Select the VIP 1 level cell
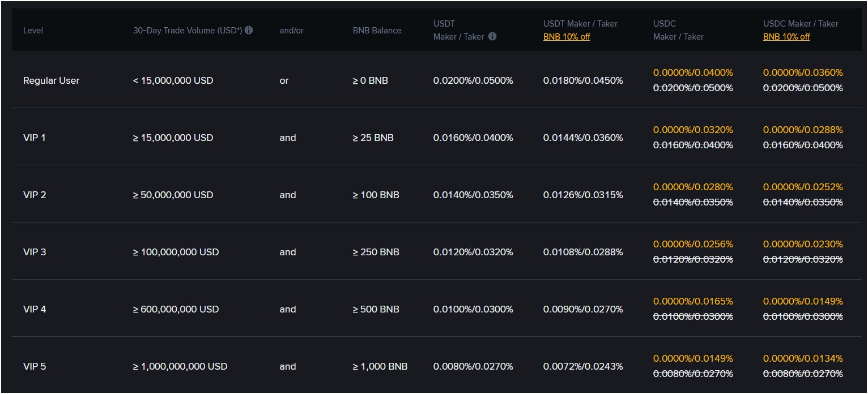 tap(35, 138)
